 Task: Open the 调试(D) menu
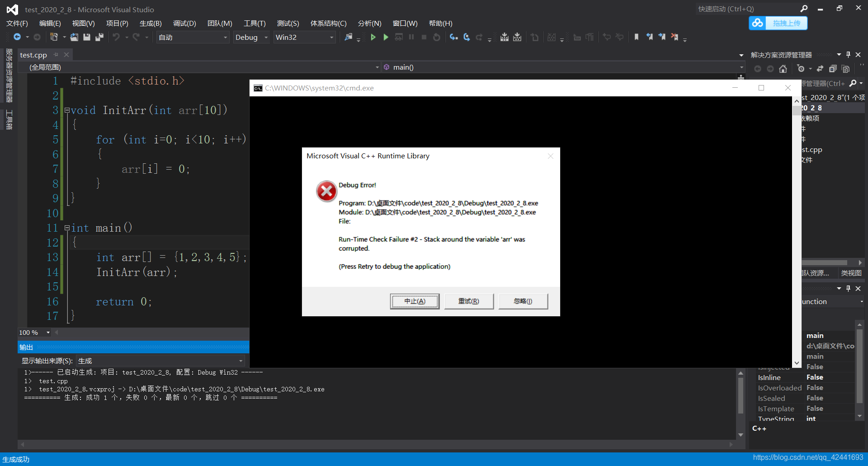tap(184, 24)
